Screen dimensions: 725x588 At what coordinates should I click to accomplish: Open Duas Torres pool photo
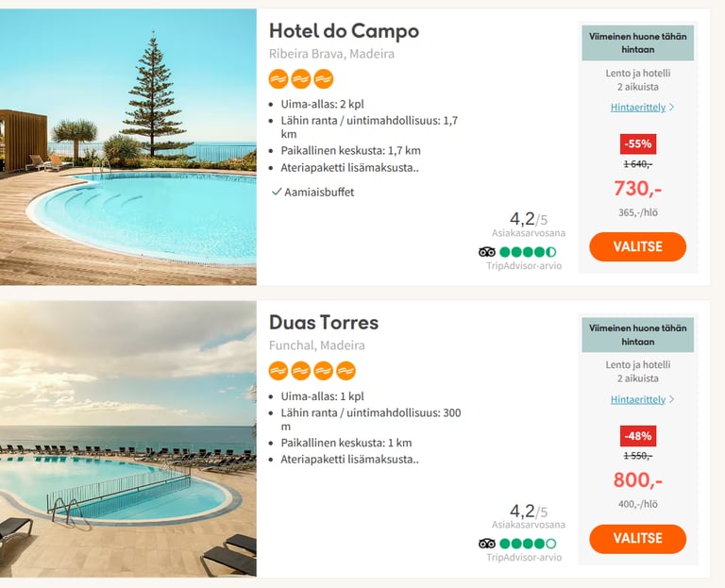click(128, 439)
